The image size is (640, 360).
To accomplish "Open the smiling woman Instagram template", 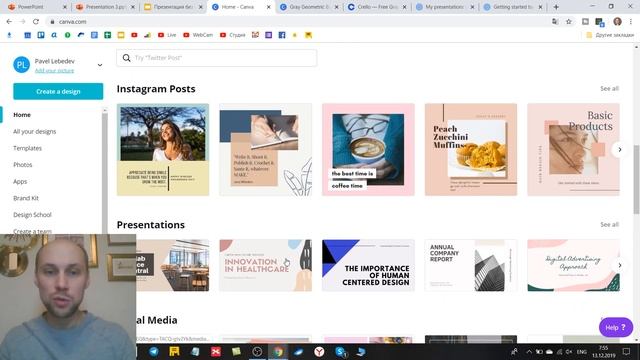I will [x=163, y=149].
